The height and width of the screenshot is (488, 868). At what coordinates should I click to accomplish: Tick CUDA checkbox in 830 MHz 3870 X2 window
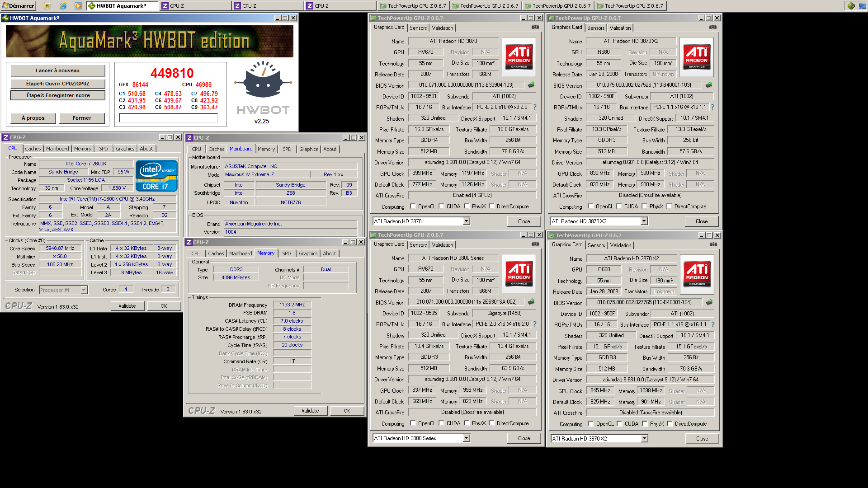(x=619, y=206)
